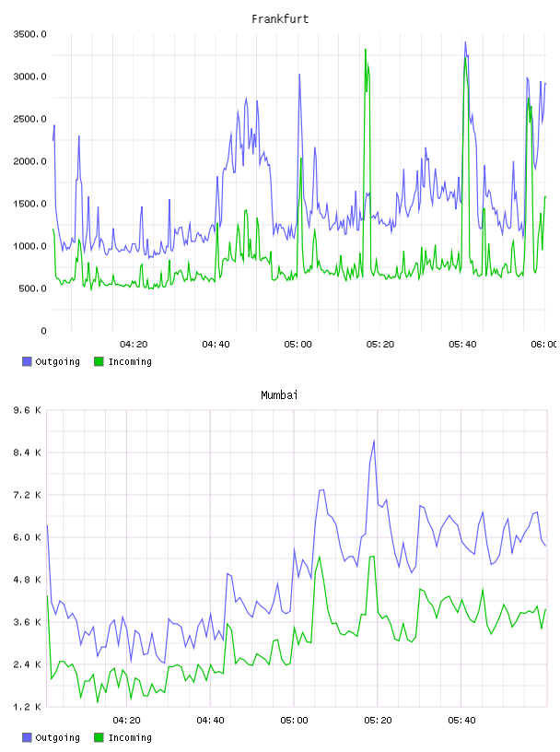Click the 4.8 K y-axis label in Mumbai chart

pyautogui.click(x=28, y=580)
